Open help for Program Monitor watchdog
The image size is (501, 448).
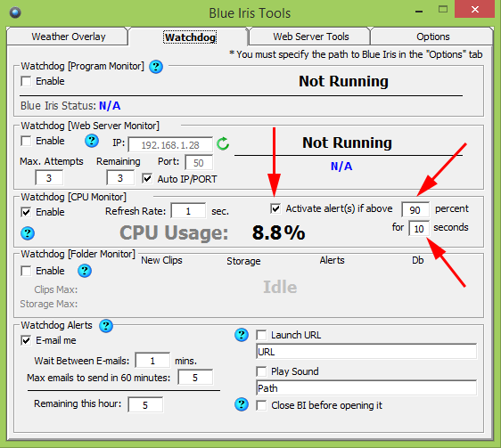click(x=156, y=67)
